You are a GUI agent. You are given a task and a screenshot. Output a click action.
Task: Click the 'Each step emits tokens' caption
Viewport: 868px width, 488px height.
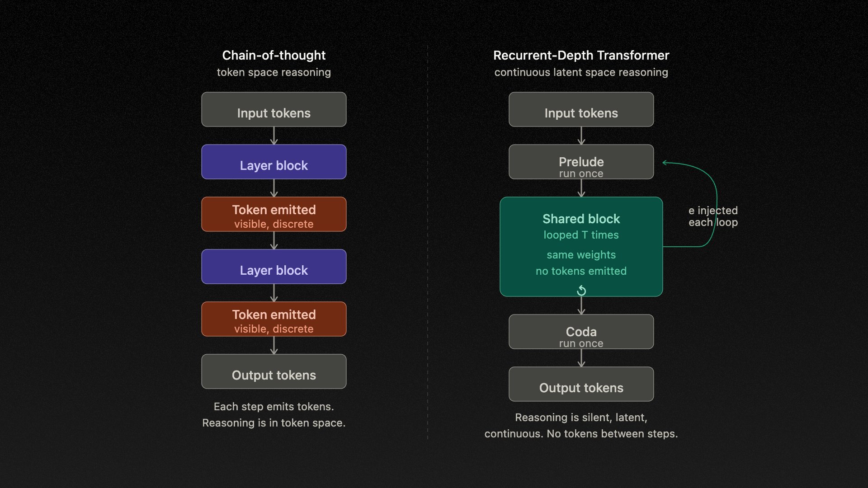coord(274,407)
